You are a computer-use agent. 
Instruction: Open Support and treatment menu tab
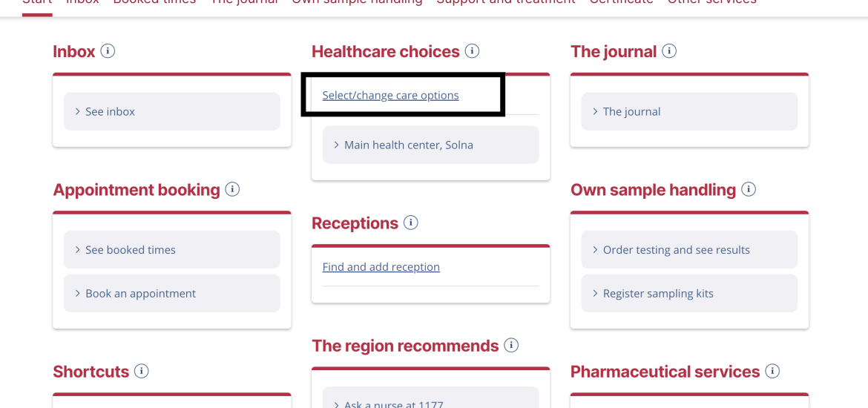(506, 2)
